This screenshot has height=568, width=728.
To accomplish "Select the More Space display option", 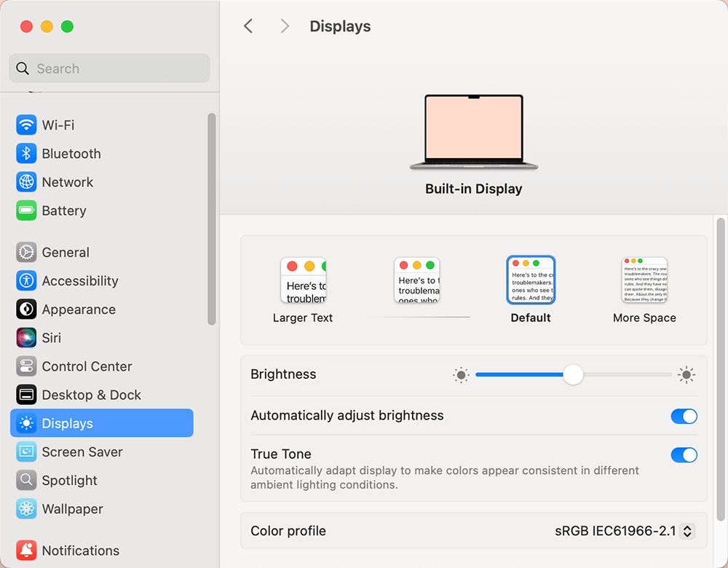I will (x=644, y=280).
